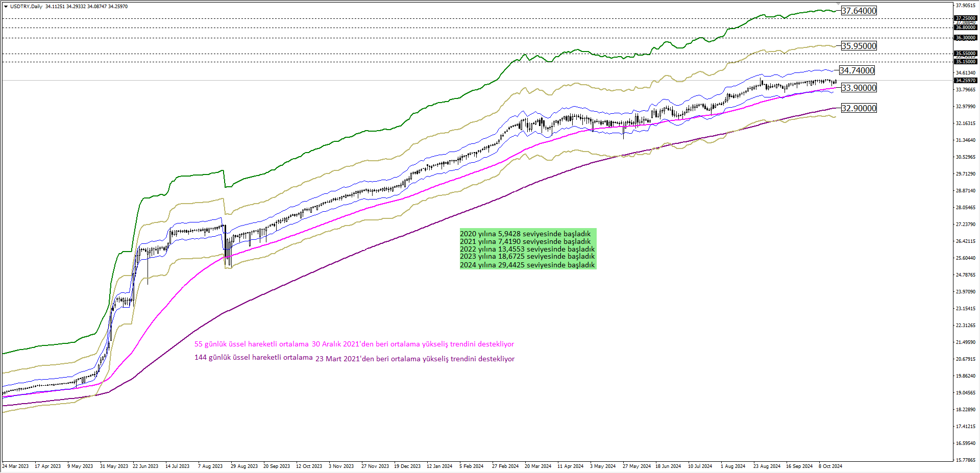This screenshot has height=473, width=980.
Task: Select the 34.74000 price label box
Action: click(x=857, y=70)
